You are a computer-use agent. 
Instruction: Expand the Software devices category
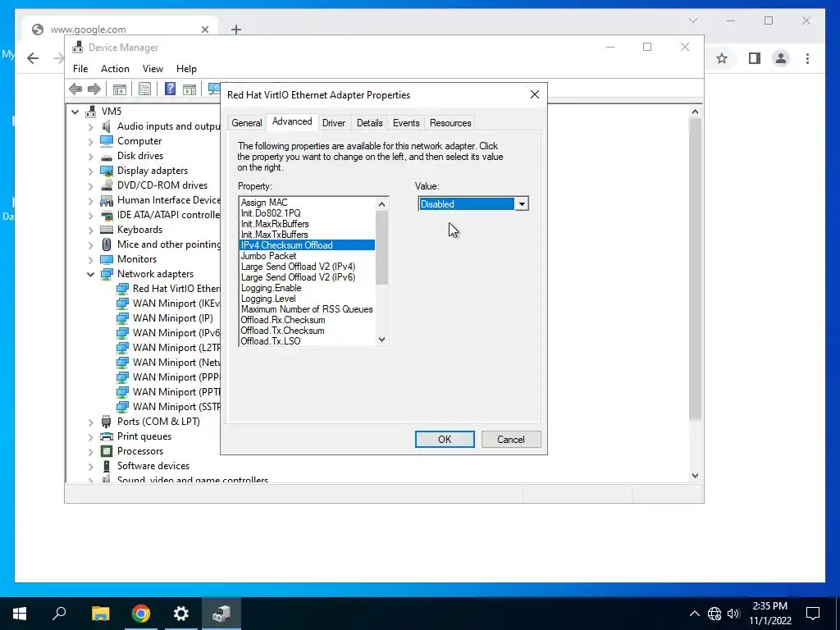click(x=90, y=466)
